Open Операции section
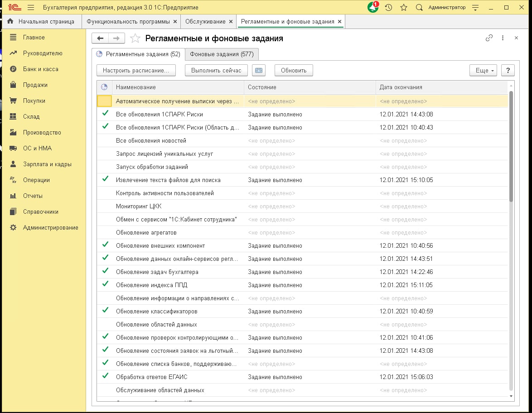Image resolution: width=532 pixels, height=413 pixels. 36,180
